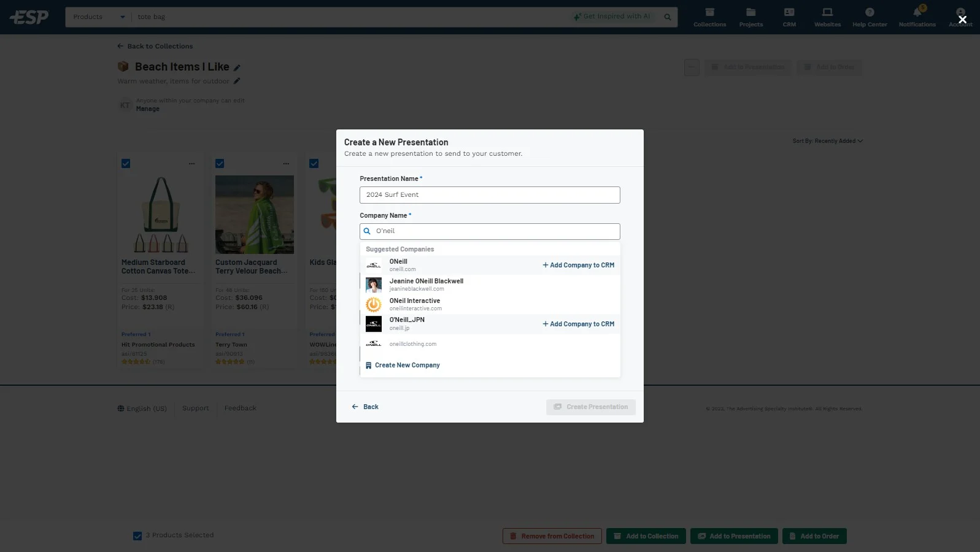Uncheck the Kids Glasses product checkbox
Viewport: 980px width, 552px height.
[314, 164]
